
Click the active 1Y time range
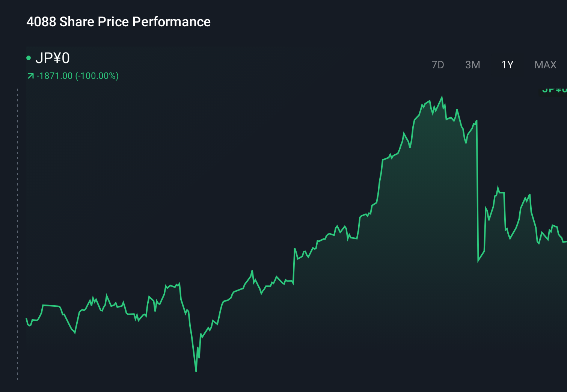(x=507, y=65)
